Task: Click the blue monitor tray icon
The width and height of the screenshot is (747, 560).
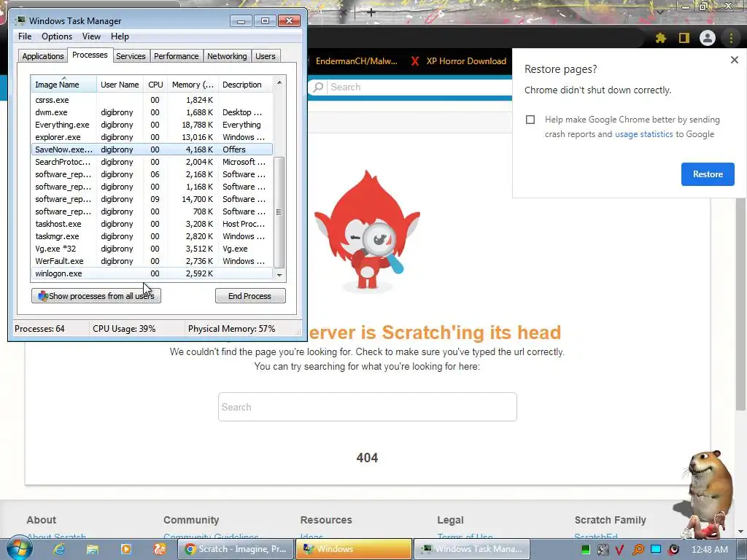Action: tap(656, 549)
